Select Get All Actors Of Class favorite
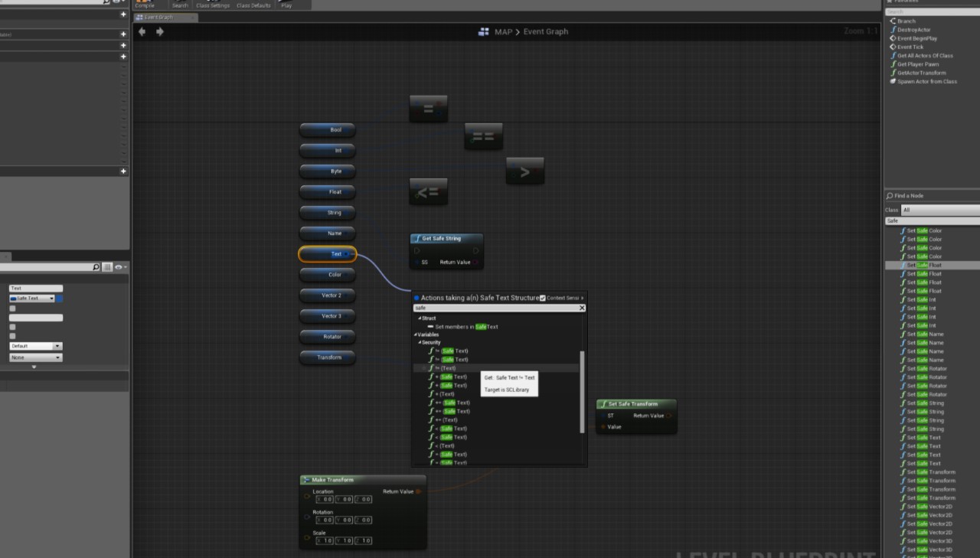 coord(924,56)
